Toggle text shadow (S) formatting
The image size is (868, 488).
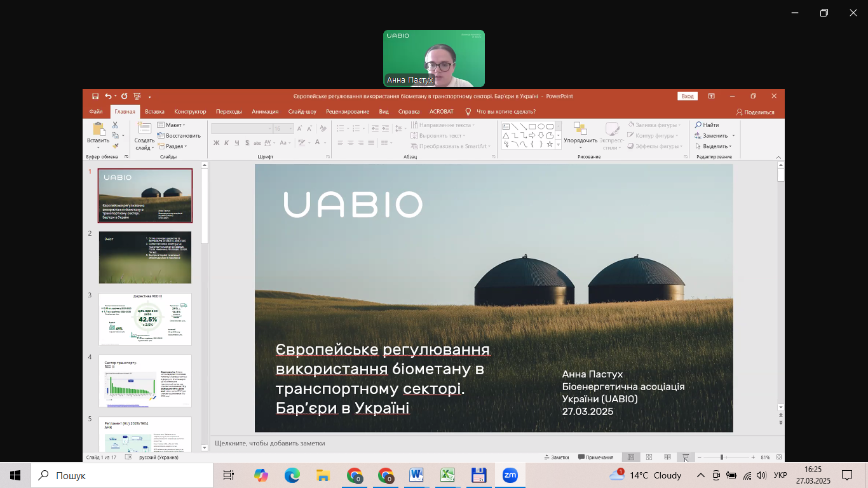[x=247, y=143]
